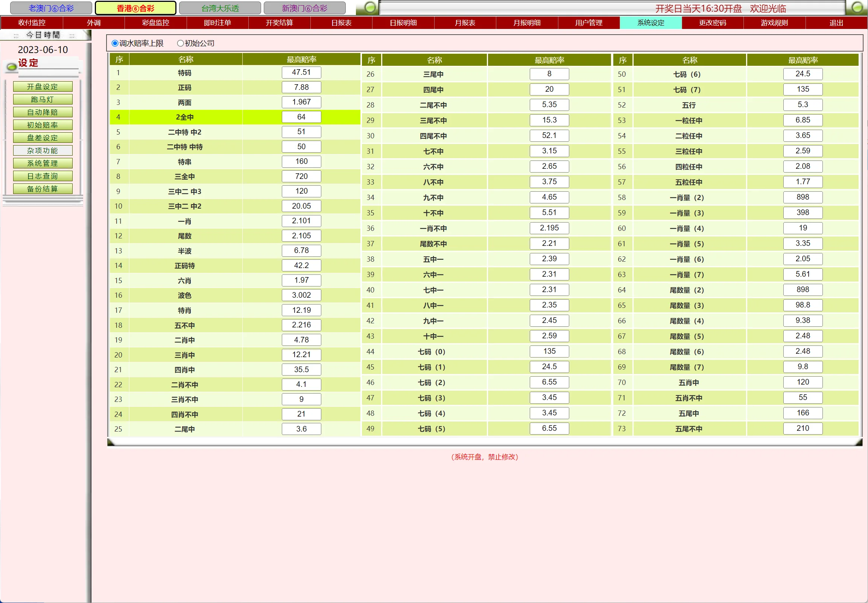Click the green orb icon at top-right corner

coord(857,7)
